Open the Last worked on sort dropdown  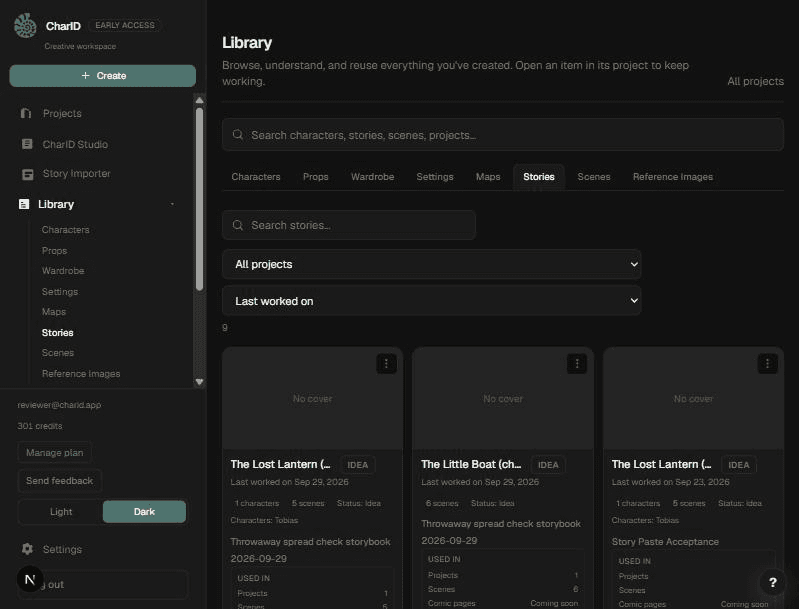tap(432, 301)
